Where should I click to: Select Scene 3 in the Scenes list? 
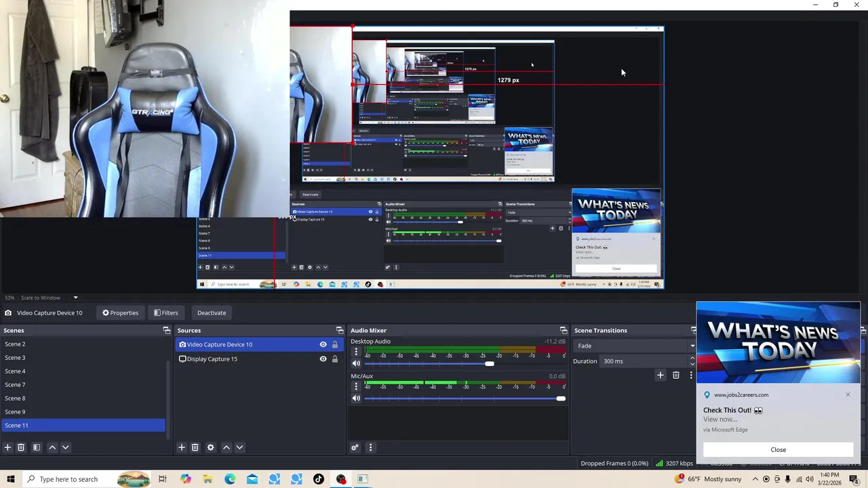(83, 358)
